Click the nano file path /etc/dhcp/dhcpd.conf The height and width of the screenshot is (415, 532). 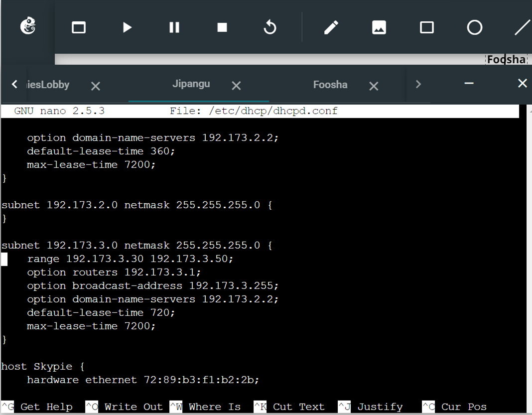pos(273,111)
